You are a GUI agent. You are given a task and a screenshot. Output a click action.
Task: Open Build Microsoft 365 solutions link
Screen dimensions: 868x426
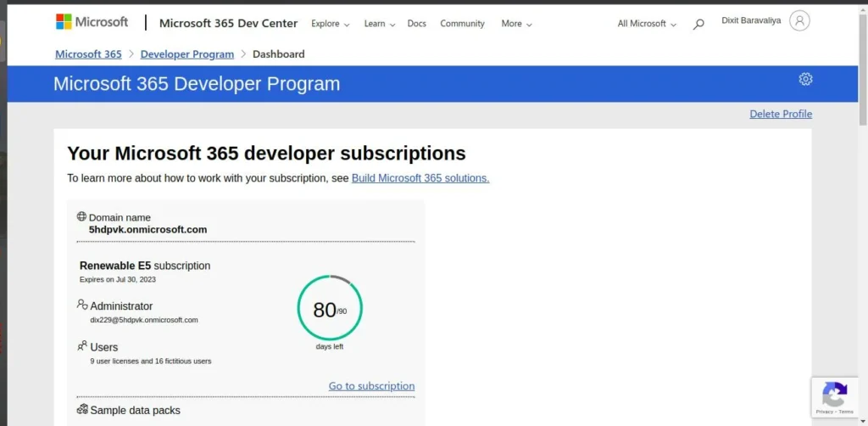pos(420,178)
